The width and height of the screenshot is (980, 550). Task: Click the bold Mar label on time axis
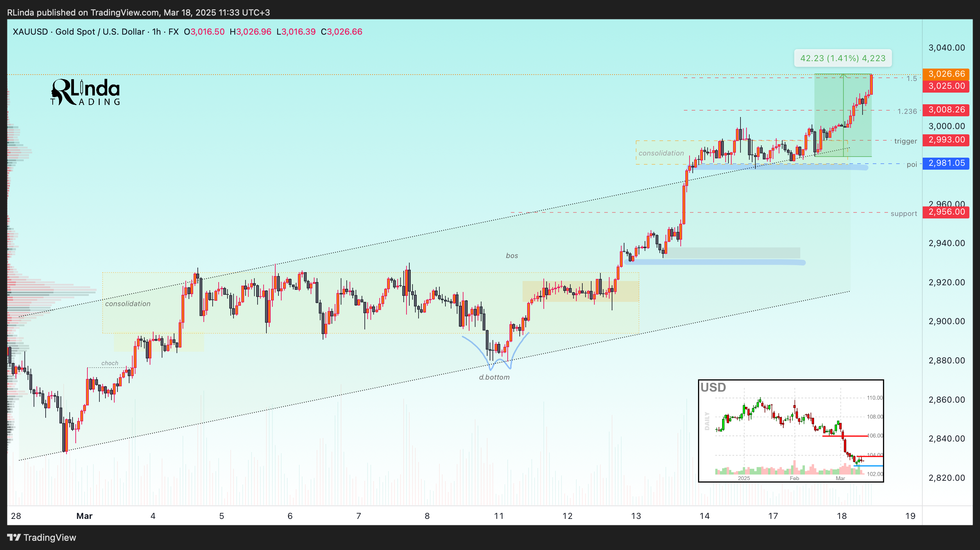[85, 516]
